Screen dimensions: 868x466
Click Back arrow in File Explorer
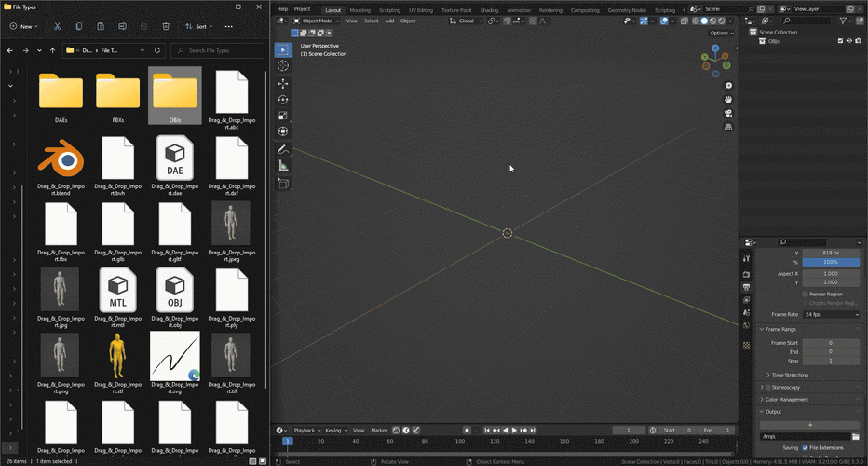tap(10, 50)
